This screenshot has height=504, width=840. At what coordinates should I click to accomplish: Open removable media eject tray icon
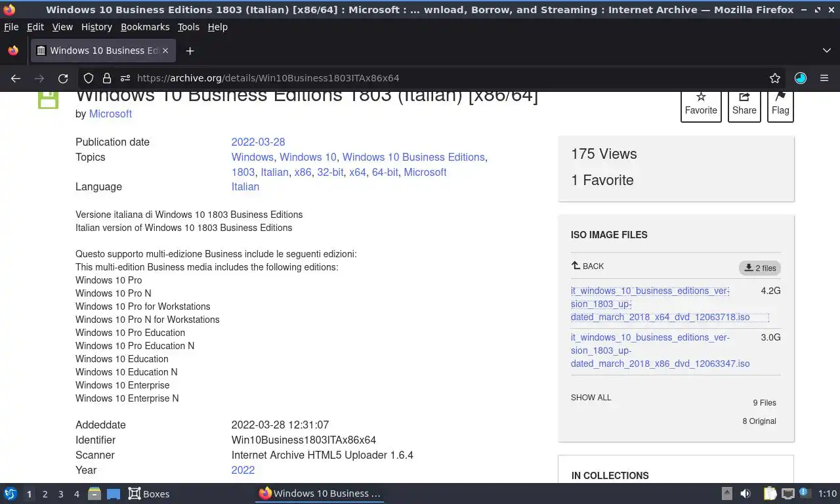pyautogui.click(x=727, y=493)
